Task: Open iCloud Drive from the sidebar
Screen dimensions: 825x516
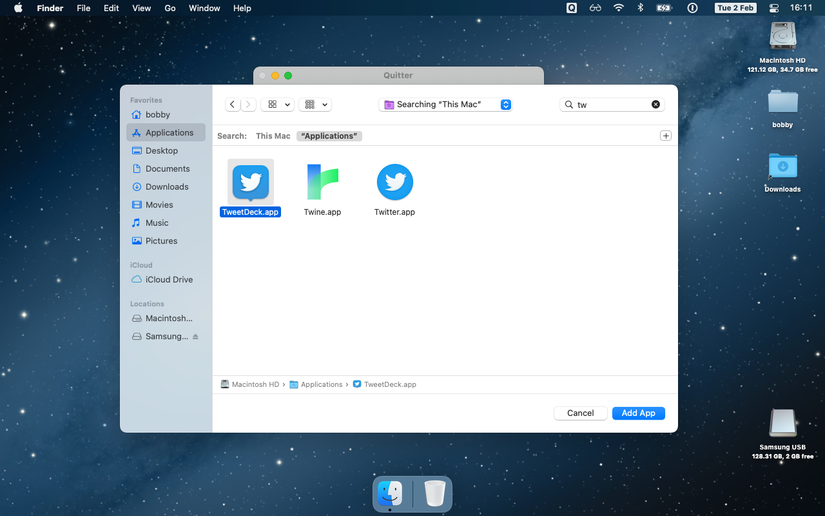Action: click(x=166, y=279)
